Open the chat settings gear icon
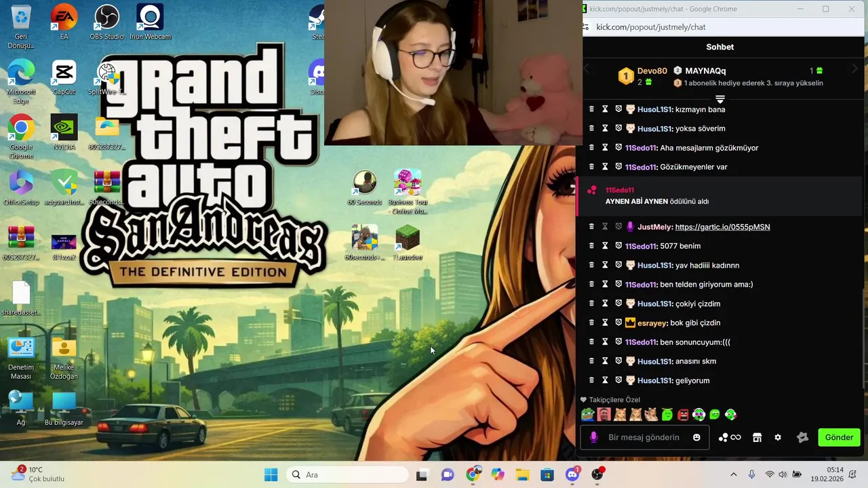The image size is (868, 488). pyautogui.click(x=778, y=438)
